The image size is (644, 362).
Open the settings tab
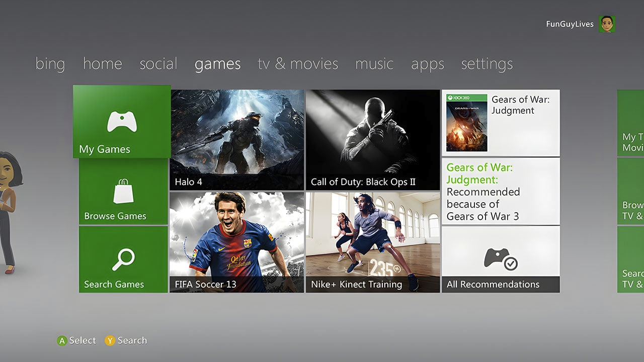point(487,64)
